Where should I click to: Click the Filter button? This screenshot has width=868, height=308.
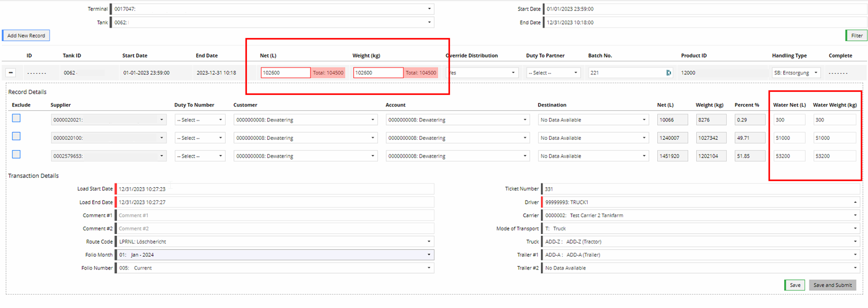coord(856,36)
